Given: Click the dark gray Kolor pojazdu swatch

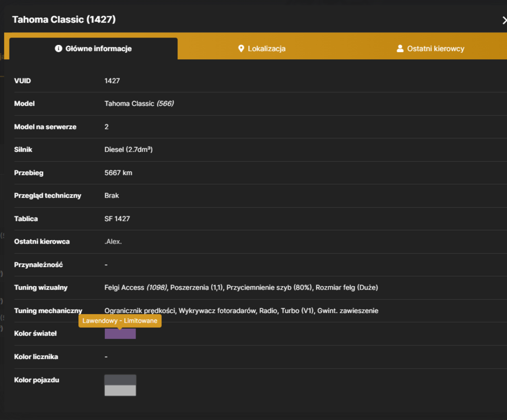Looking at the screenshot, I should (120, 380).
